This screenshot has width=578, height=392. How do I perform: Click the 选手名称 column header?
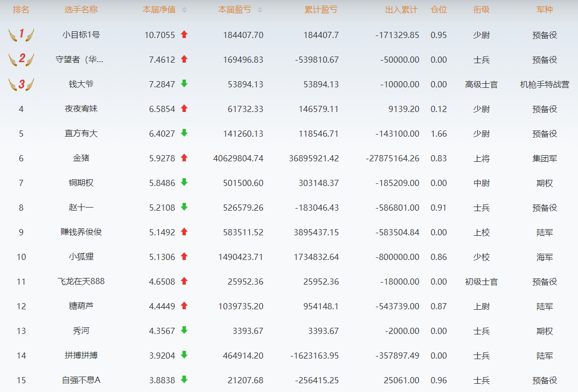[x=81, y=10]
